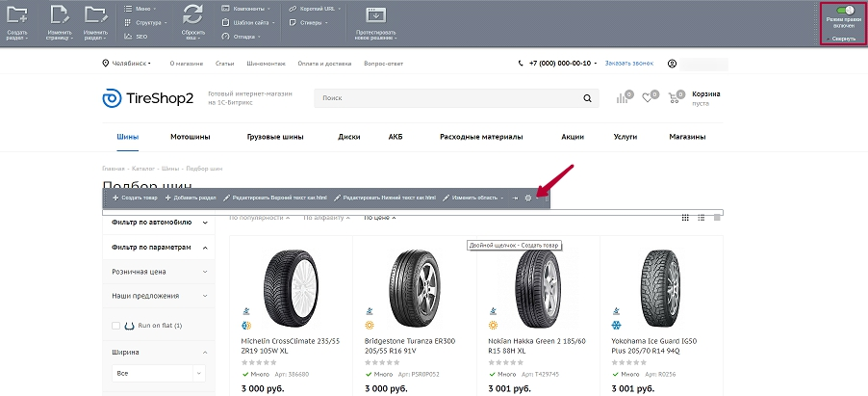This screenshot has width=868, height=396.
Task: Click Изменить область in component toolbar
Action: pyautogui.click(x=473, y=198)
